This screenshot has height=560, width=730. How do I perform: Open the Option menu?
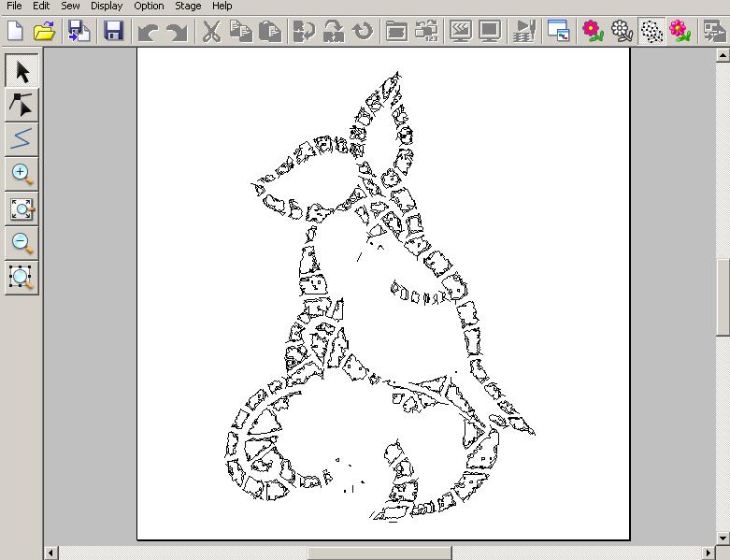coord(149,6)
